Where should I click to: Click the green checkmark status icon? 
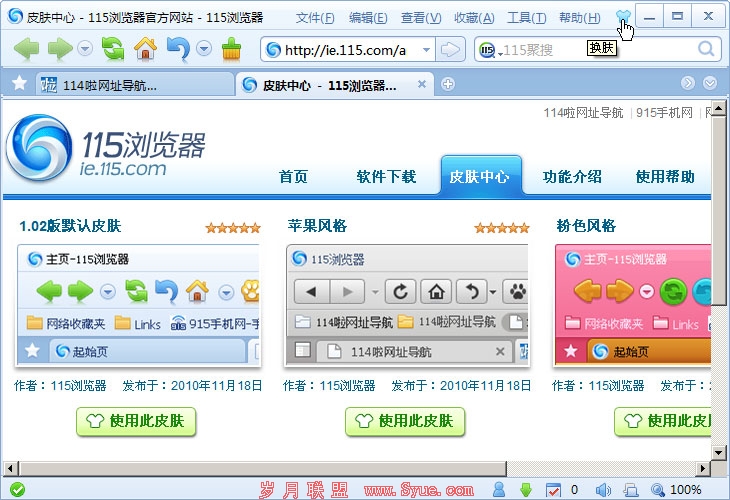(x=18, y=489)
